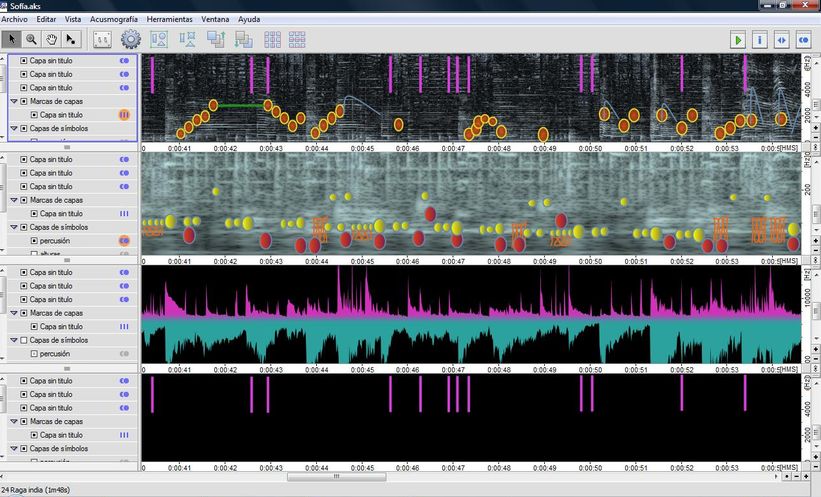Click status text 24 Raga india (1m48s)
Viewport: 821px width, 497px height.
coord(36,490)
